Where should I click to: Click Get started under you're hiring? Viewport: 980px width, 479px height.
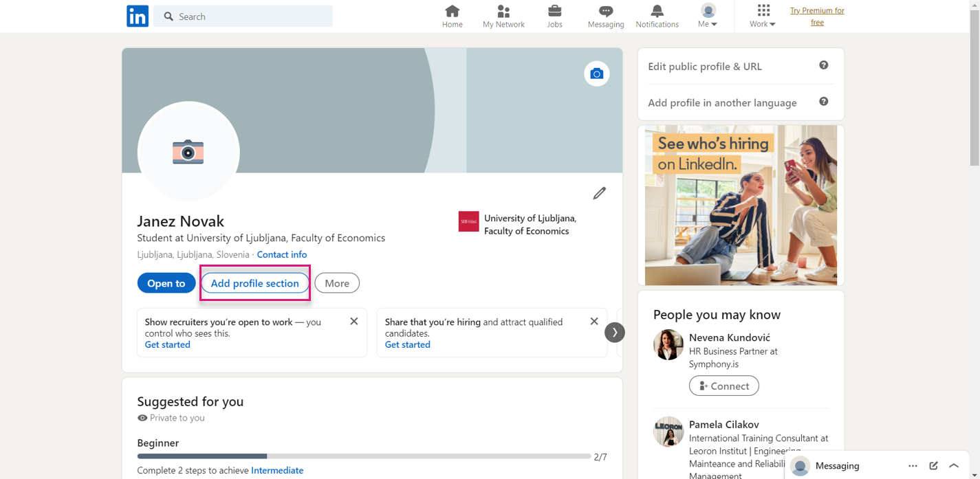click(408, 345)
